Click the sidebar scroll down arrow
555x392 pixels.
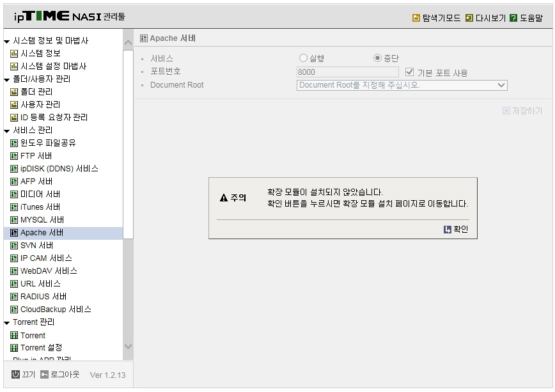tap(128, 347)
